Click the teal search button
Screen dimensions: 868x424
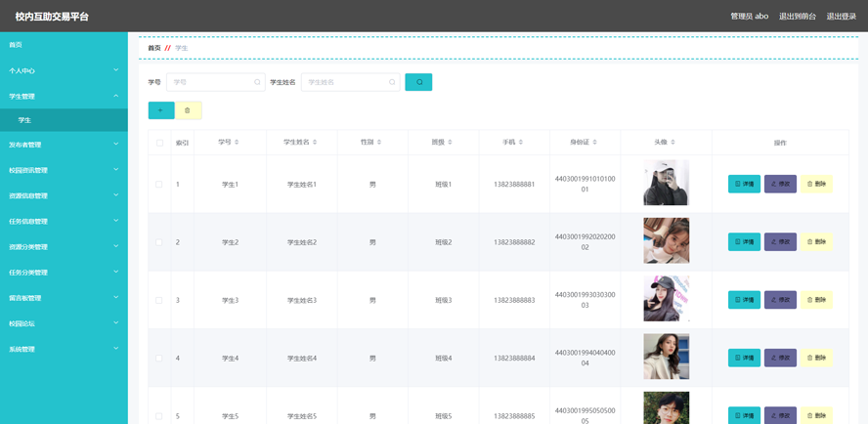coord(418,82)
